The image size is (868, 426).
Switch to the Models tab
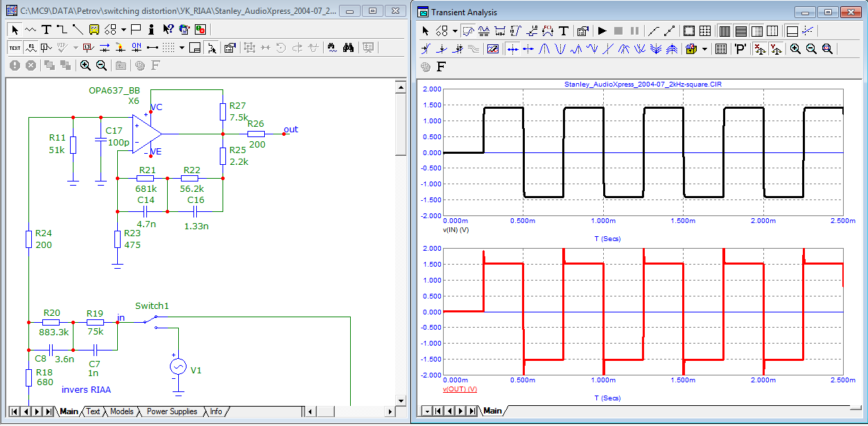(x=122, y=411)
